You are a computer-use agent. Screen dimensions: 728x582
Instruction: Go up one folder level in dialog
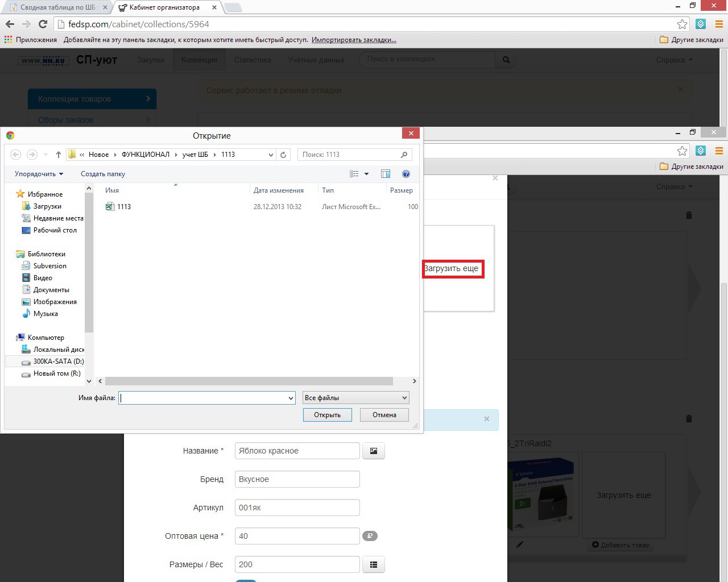point(58,155)
